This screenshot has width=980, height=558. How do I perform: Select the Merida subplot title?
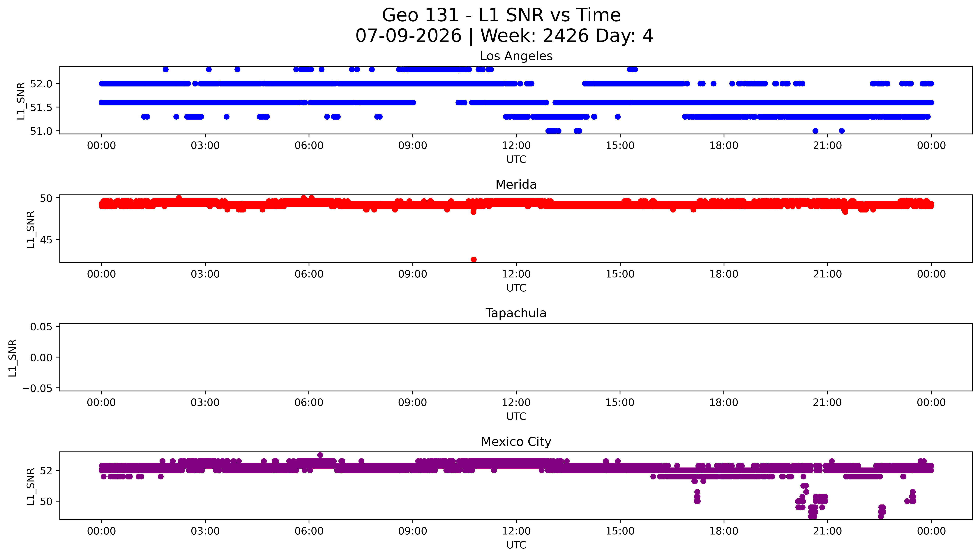pos(516,184)
